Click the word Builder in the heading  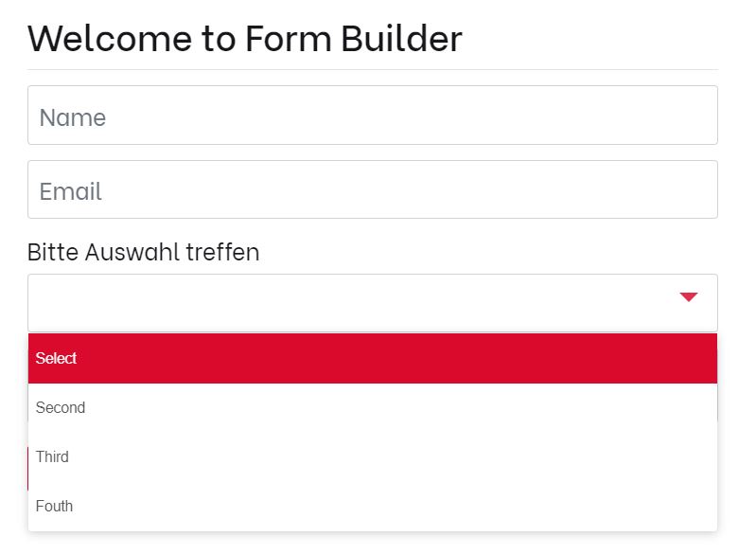coord(401,39)
